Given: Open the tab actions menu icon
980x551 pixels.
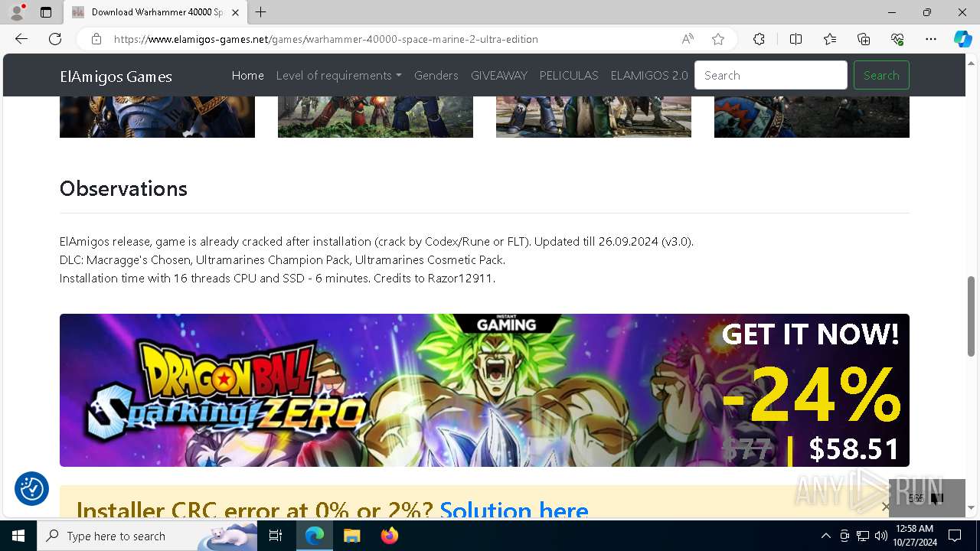Looking at the screenshot, I should (46, 12).
